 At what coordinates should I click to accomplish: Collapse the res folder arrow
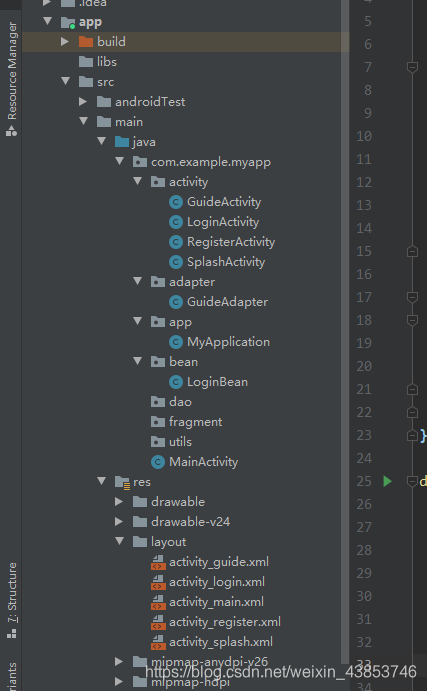pos(102,481)
